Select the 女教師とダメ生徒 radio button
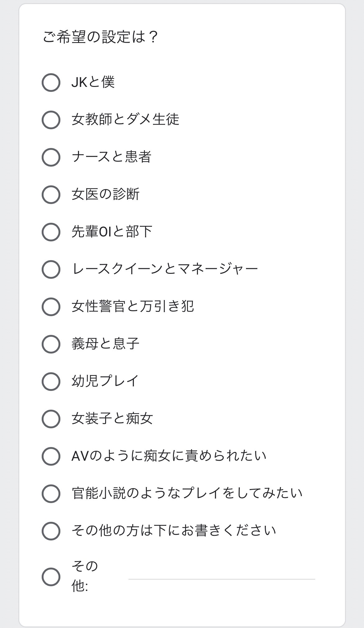364x628 pixels. click(51, 120)
